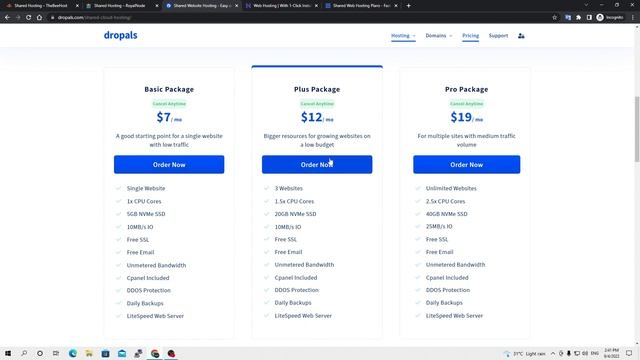The width and height of the screenshot is (640, 360).
Task: Click the dropals logo
Action: coord(120,36)
